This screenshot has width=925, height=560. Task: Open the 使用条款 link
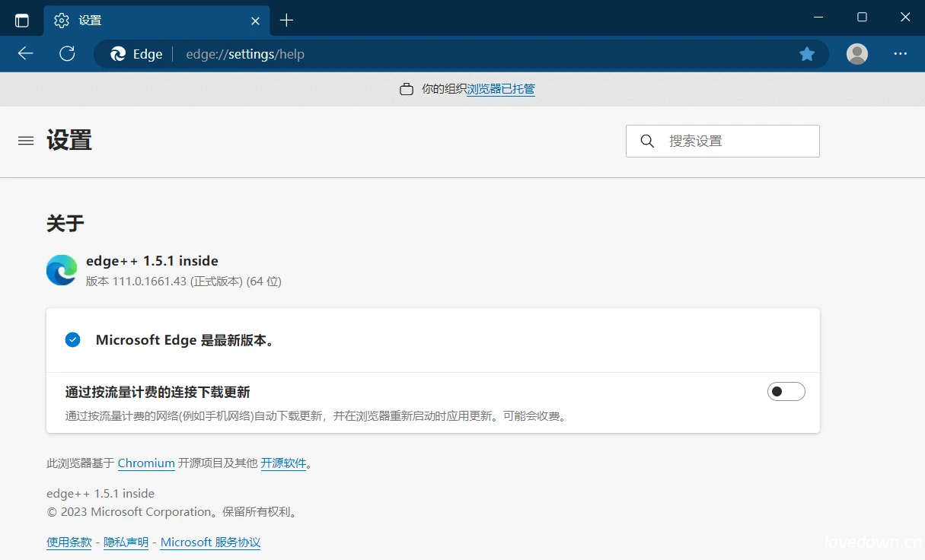pyautogui.click(x=69, y=542)
